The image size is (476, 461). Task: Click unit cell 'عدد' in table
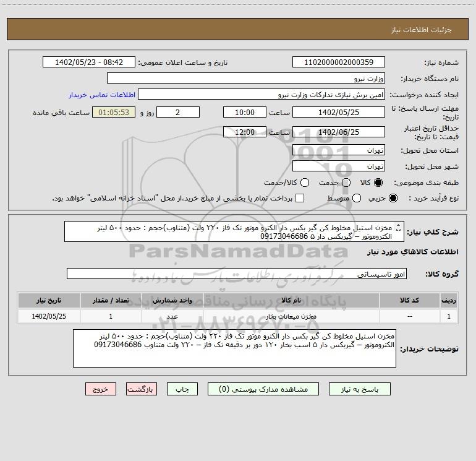pyautogui.click(x=172, y=316)
